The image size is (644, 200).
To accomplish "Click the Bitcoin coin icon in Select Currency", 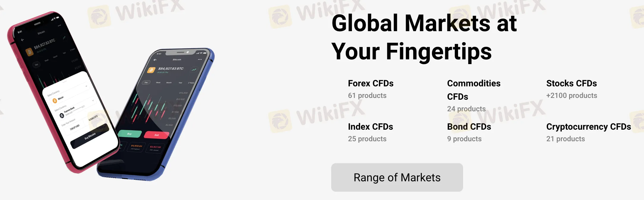I will pos(55,101).
